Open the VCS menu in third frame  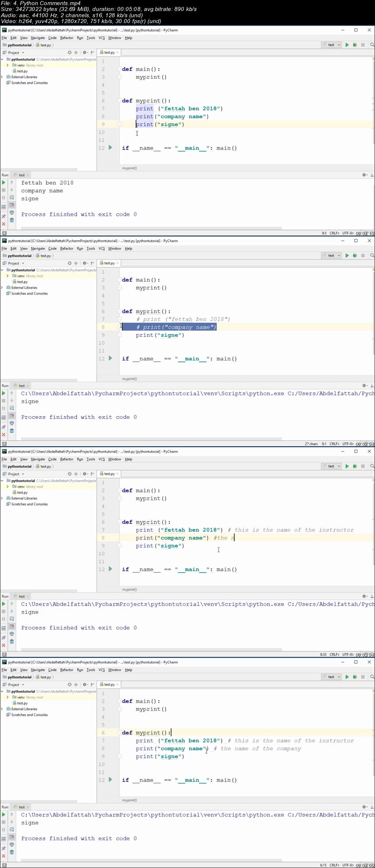click(x=102, y=459)
